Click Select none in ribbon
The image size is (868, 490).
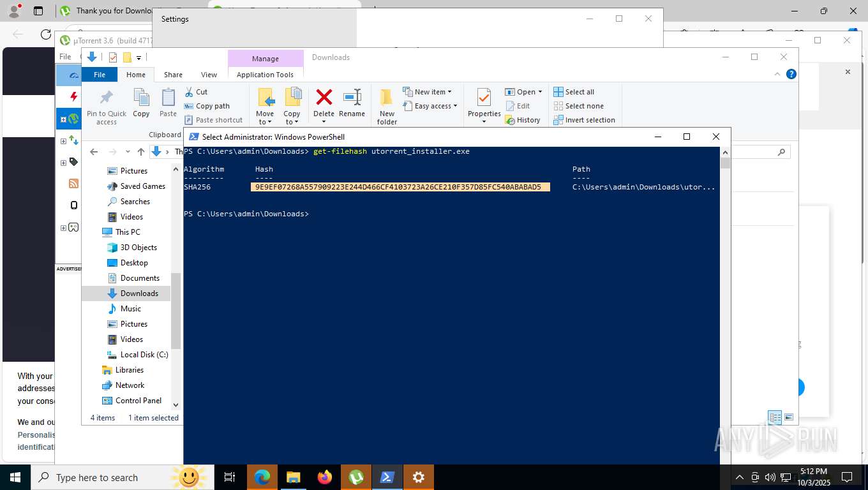pyautogui.click(x=578, y=106)
